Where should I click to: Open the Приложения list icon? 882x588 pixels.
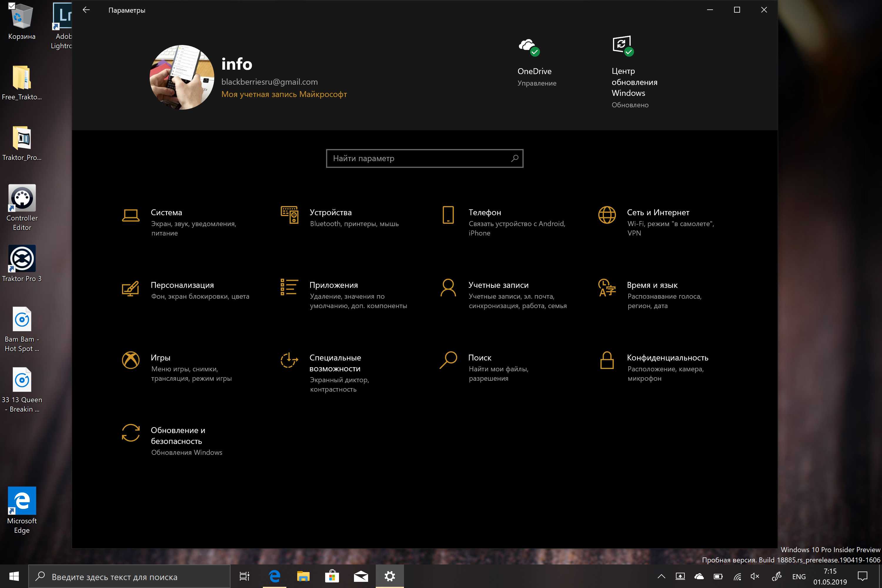tap(290, 287)
